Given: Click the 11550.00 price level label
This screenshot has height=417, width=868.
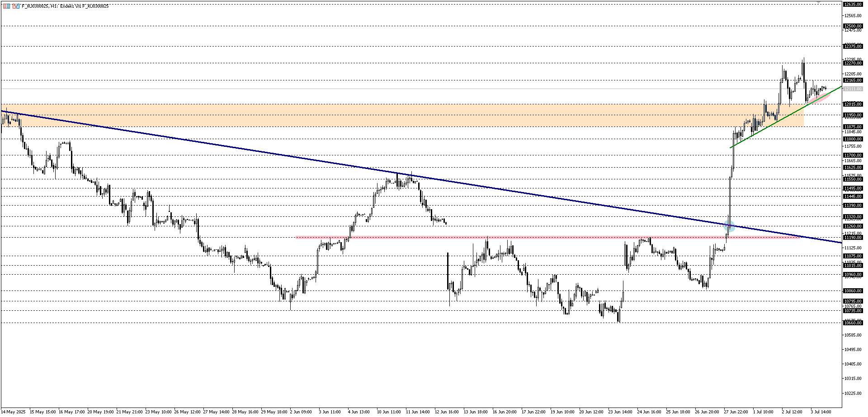Looking at the screenshot, I should click(x=853, y=179).
